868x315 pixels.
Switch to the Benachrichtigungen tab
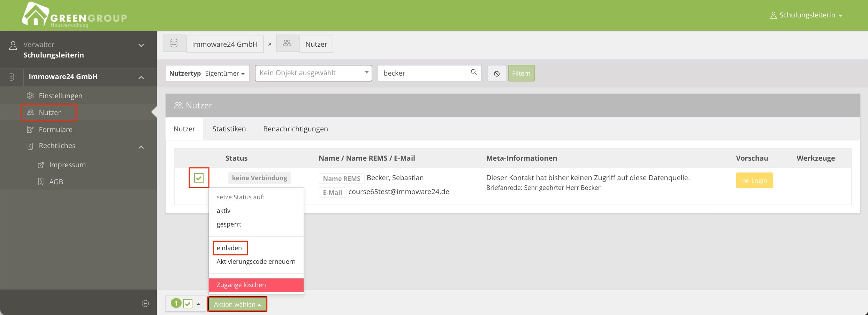(x=296, y=129)
